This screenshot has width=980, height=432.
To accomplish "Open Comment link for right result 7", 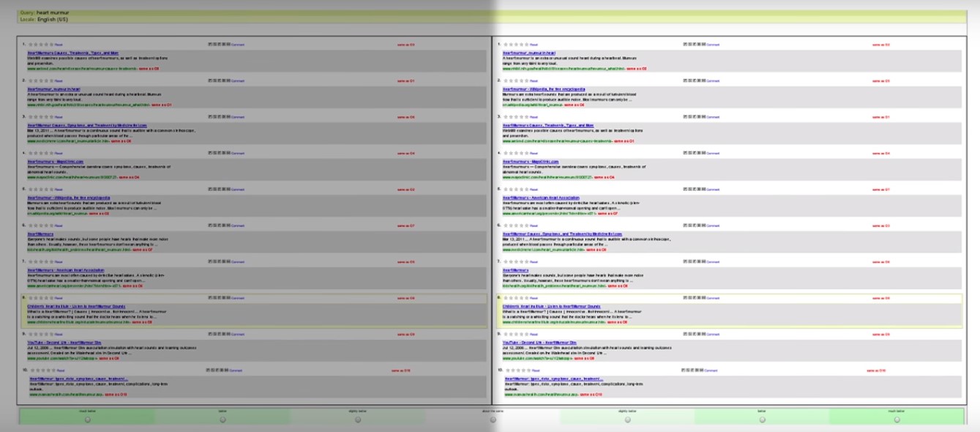I will (713, 261).
